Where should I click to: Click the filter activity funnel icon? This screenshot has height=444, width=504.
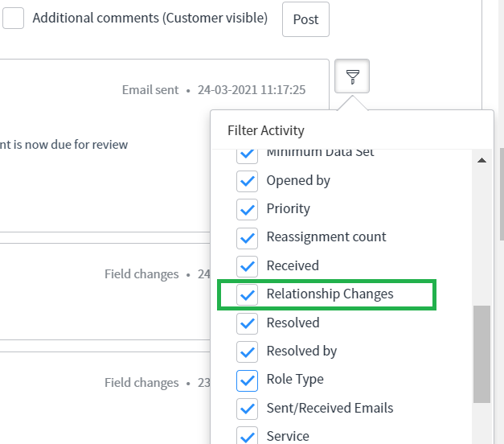pyautogui.click(x=352, y=76)
